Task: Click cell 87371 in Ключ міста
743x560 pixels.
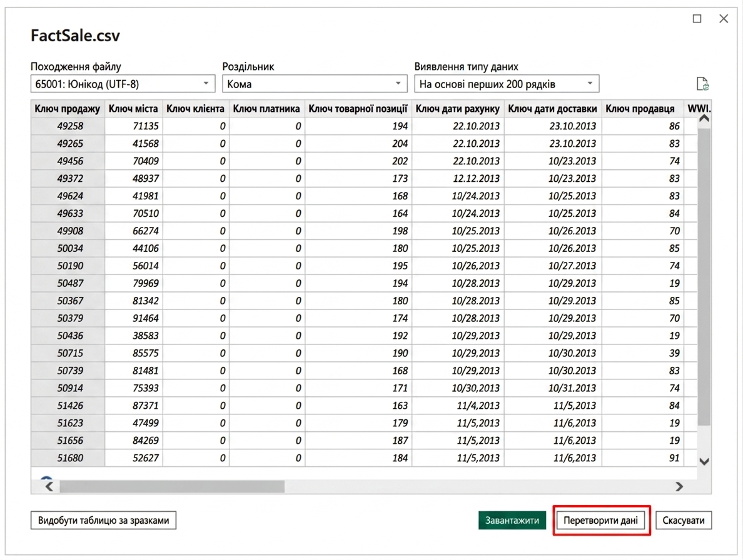Action: (x=133, y=406)
